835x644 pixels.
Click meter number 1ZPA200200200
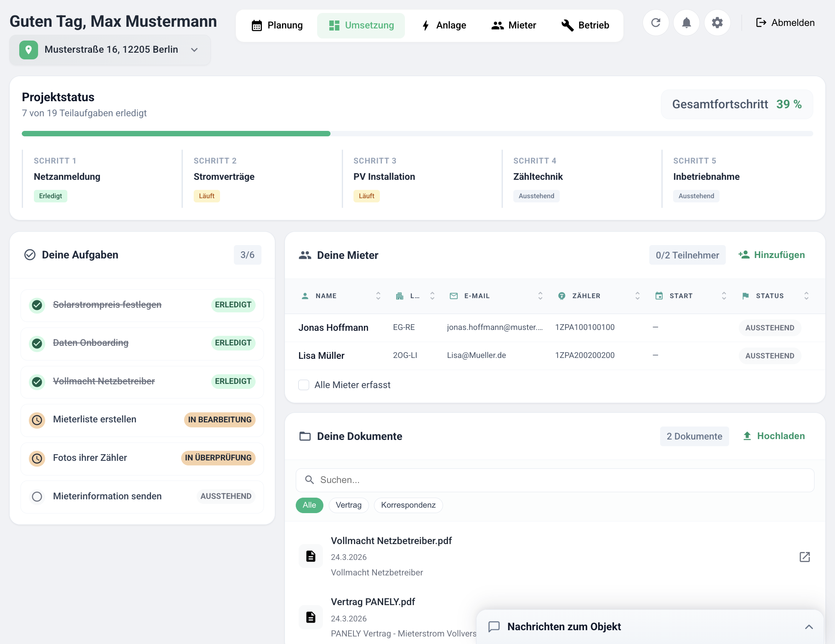tap(585, 355)
